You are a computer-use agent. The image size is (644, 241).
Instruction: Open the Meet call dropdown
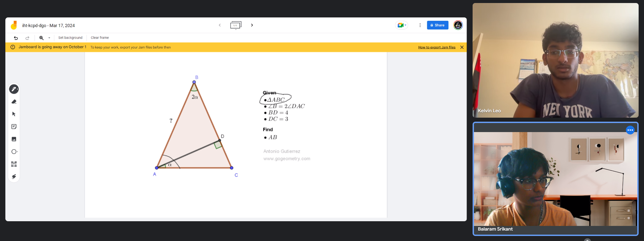pyautogui.click(x=401, y=25)
